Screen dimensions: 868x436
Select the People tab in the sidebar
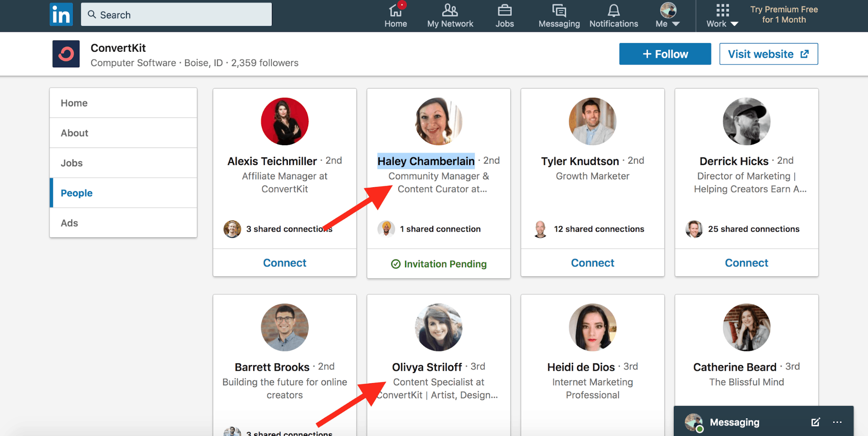point(123,193)
